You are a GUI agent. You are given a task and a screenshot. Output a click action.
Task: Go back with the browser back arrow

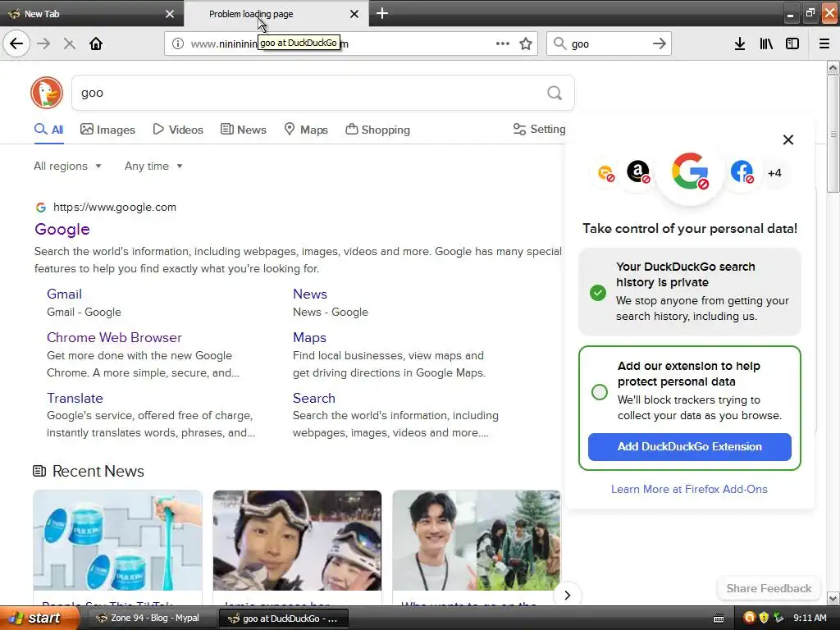coord(16,43)
